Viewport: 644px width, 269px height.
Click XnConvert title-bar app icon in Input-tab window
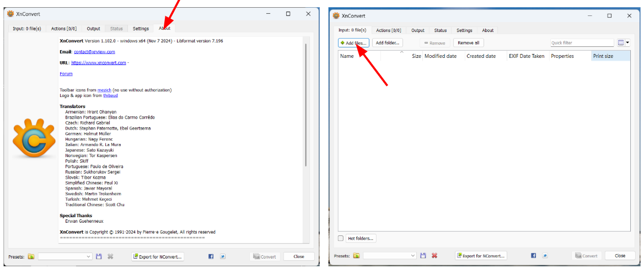336,15
